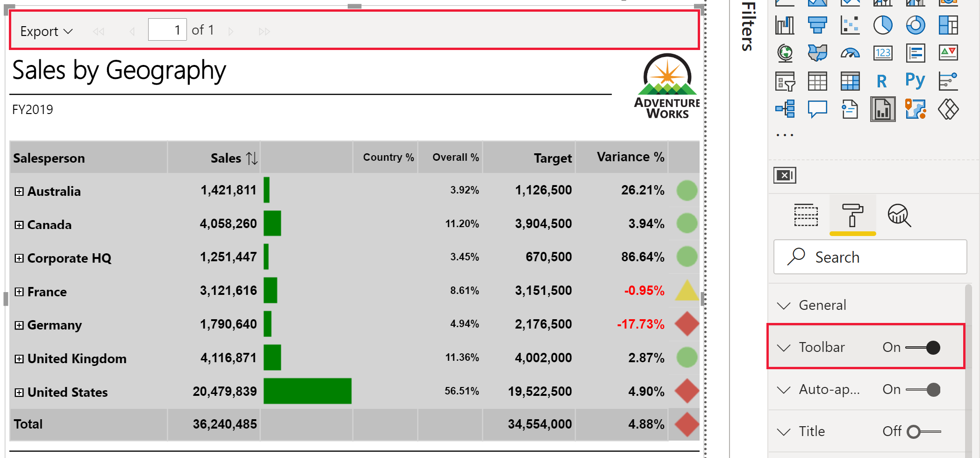The height and width of the screenshot is (458, 980).
Task: Select the Filled map visual
Action: [x=817, y=53]
